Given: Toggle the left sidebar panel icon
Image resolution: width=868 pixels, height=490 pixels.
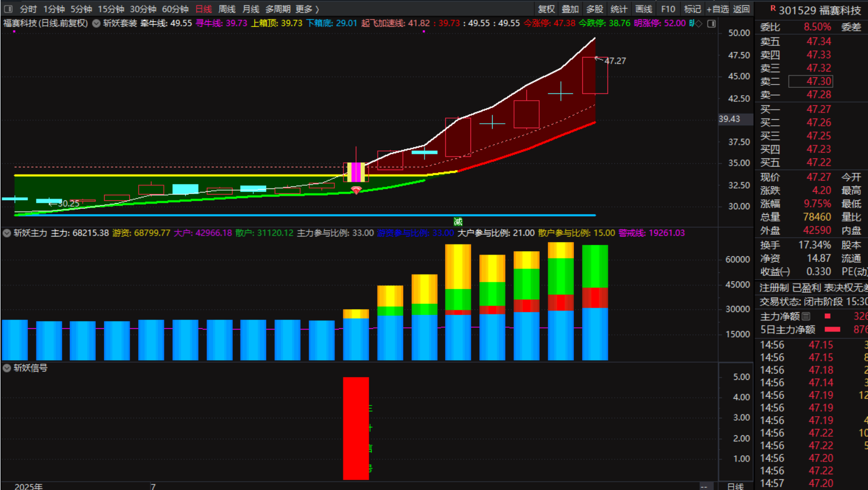Looking at the screenshot, I should [x=8, y=9].
